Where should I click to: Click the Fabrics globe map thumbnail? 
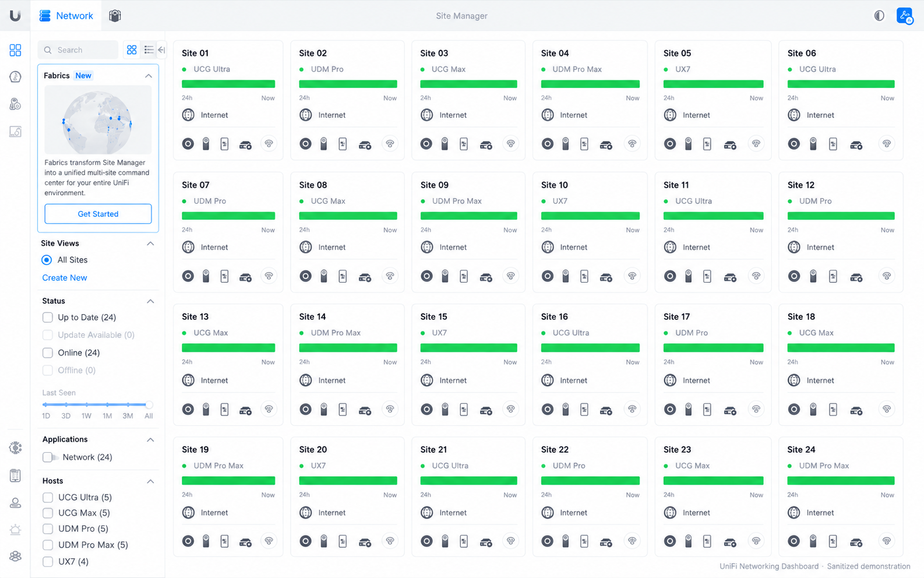(98, 120)
